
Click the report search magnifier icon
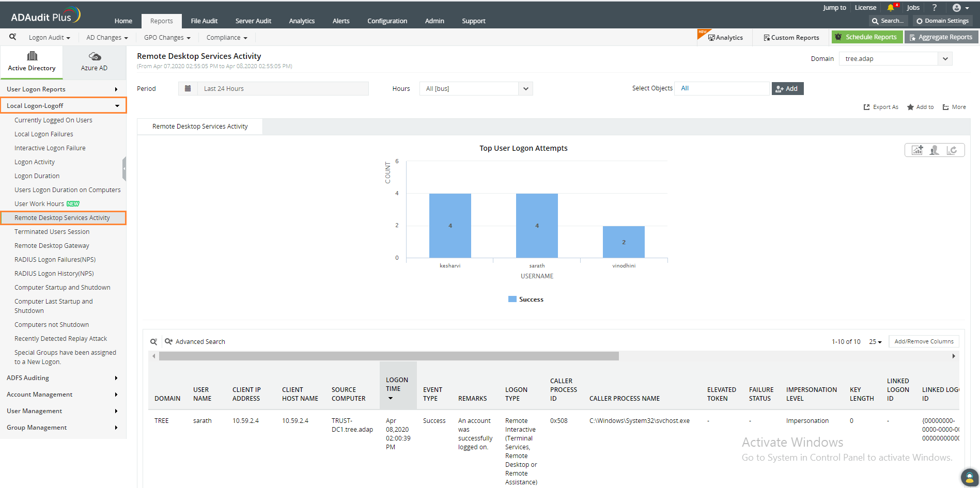13,37
